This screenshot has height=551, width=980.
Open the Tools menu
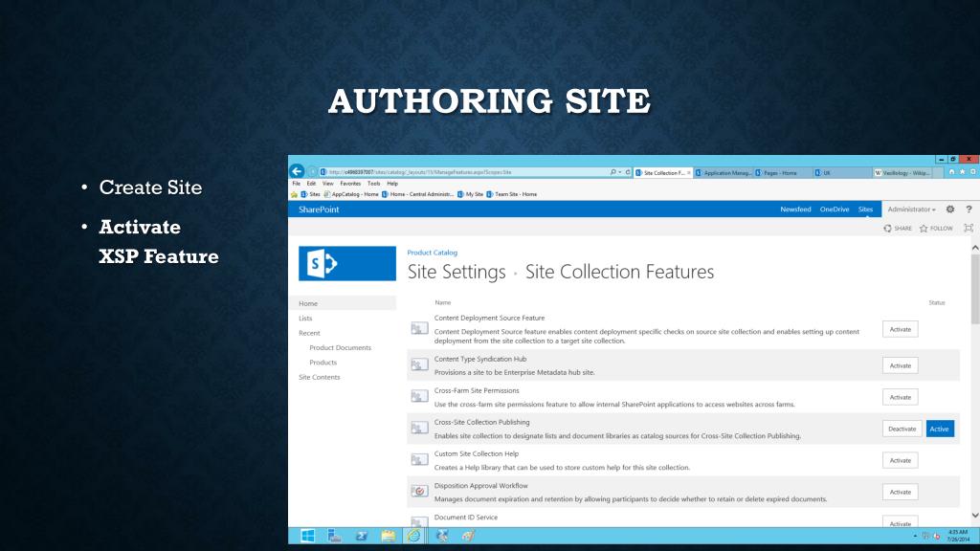(374, 184)
